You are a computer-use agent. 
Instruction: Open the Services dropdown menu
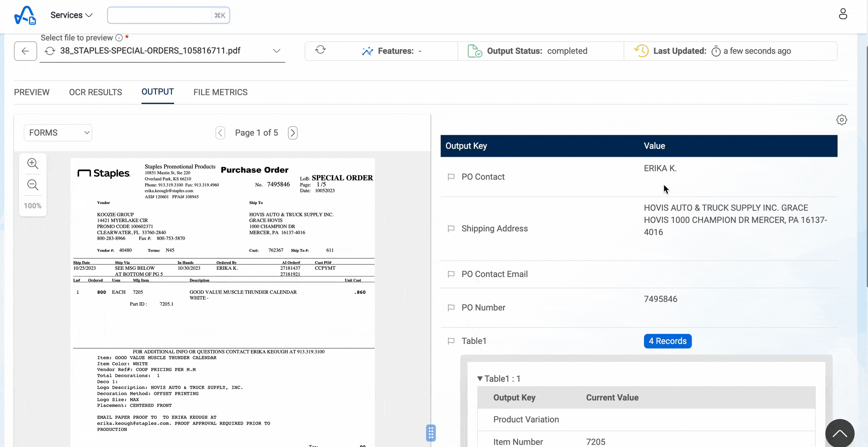pos(71,15)
